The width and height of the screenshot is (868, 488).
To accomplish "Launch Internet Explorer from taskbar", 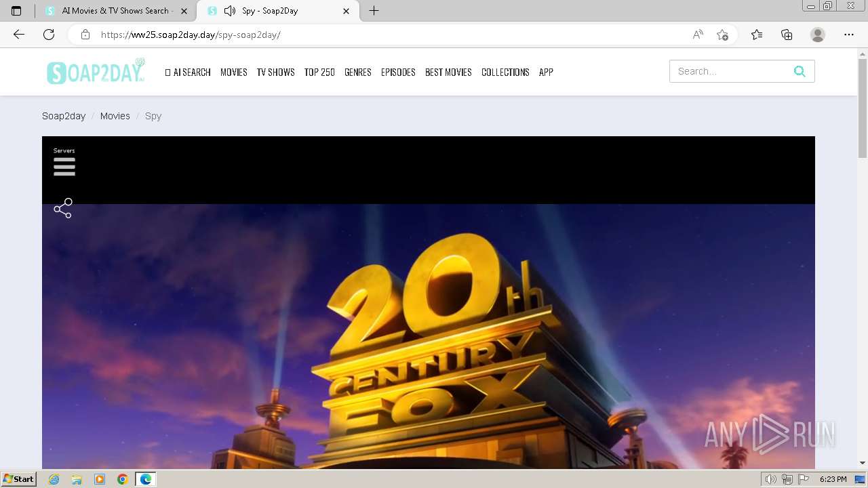I will 54,479.
